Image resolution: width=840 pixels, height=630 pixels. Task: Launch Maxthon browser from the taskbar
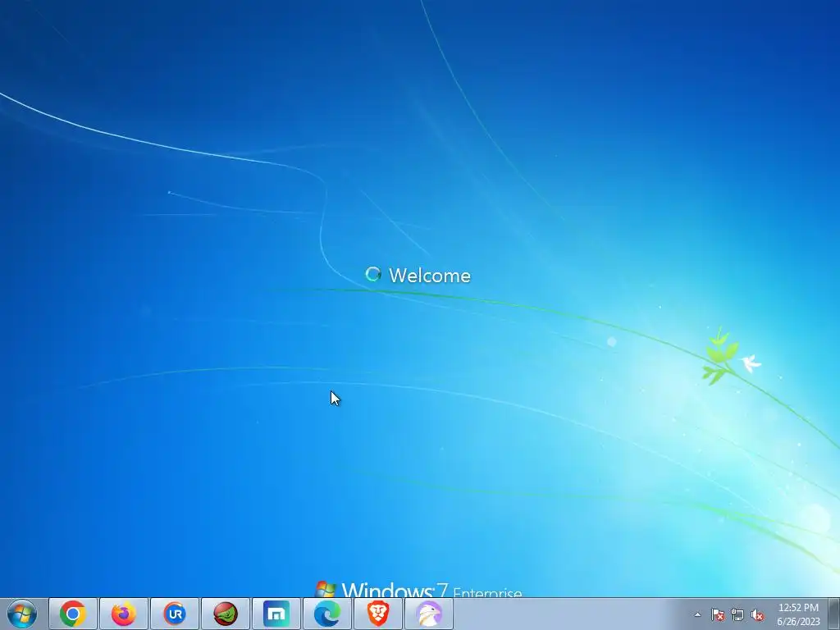pos(276,614)
